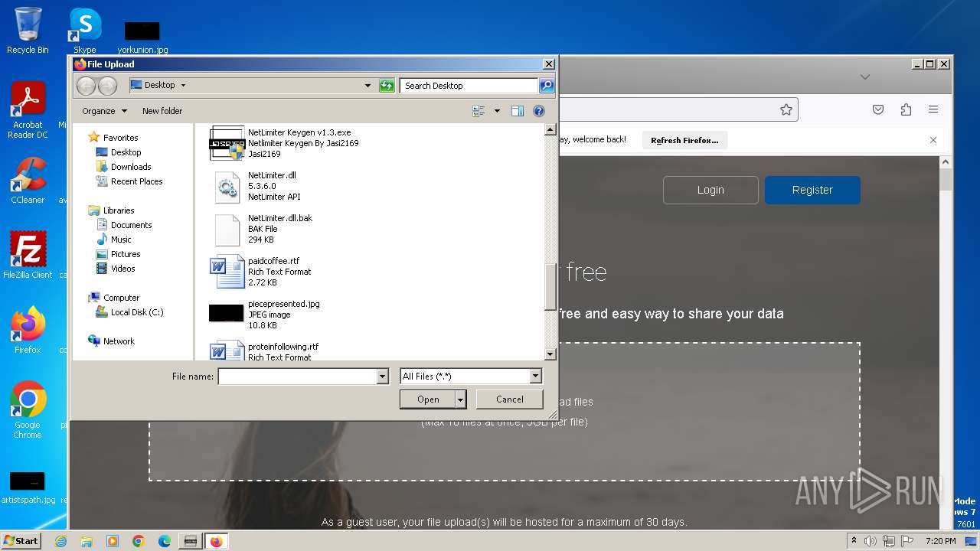Open the All Files (*.*) type dropdown
The width and height of the screenshot is (980, 551).
pyautogui.click(x=471, y=377)
